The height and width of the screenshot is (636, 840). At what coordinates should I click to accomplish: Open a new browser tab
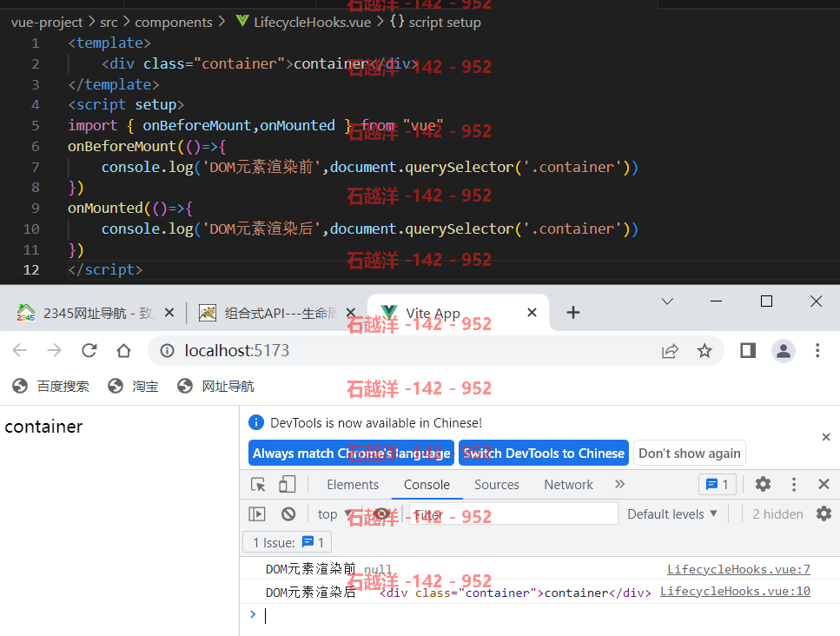pyautogui.click(x=573, y=313)
